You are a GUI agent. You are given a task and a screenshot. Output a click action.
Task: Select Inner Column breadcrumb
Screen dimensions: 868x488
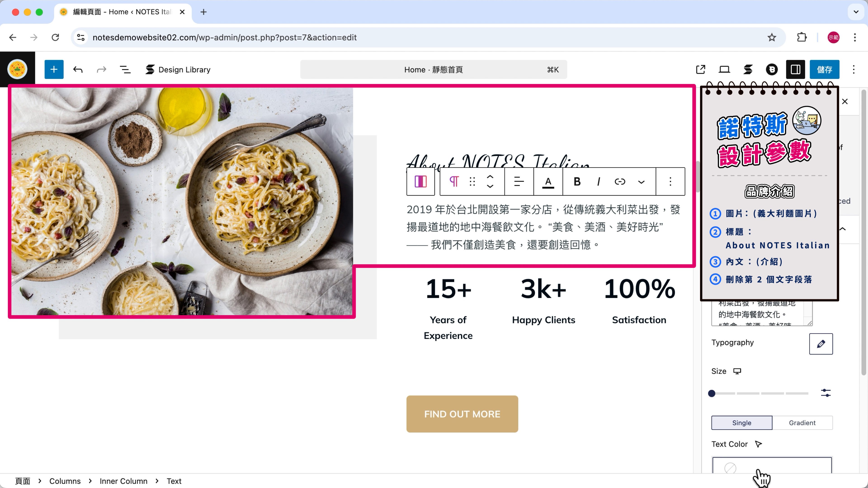tap(123, 481)
